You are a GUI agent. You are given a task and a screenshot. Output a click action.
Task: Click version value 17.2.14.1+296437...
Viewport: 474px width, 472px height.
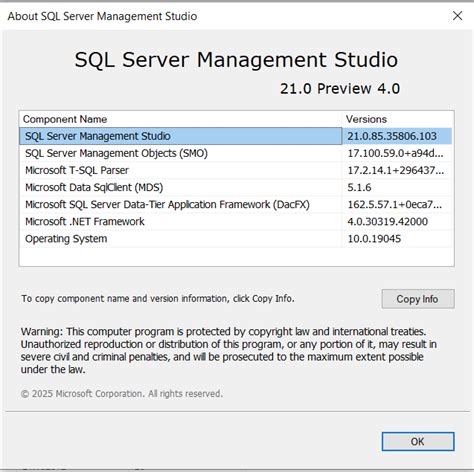click(396, 170)
